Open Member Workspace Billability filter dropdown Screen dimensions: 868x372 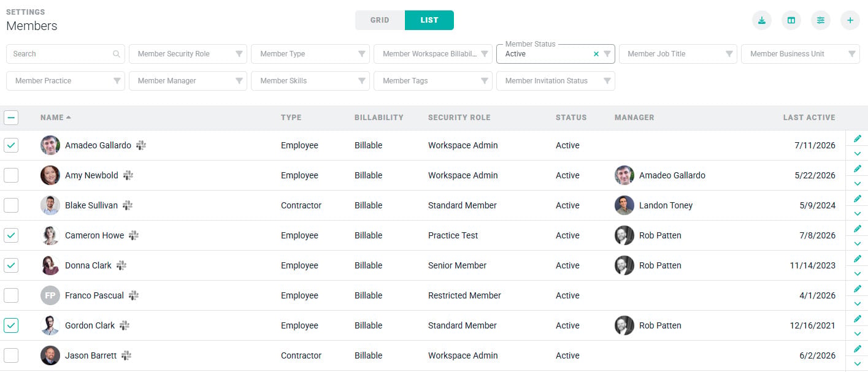pyautogui.click(x=433, y=54)
